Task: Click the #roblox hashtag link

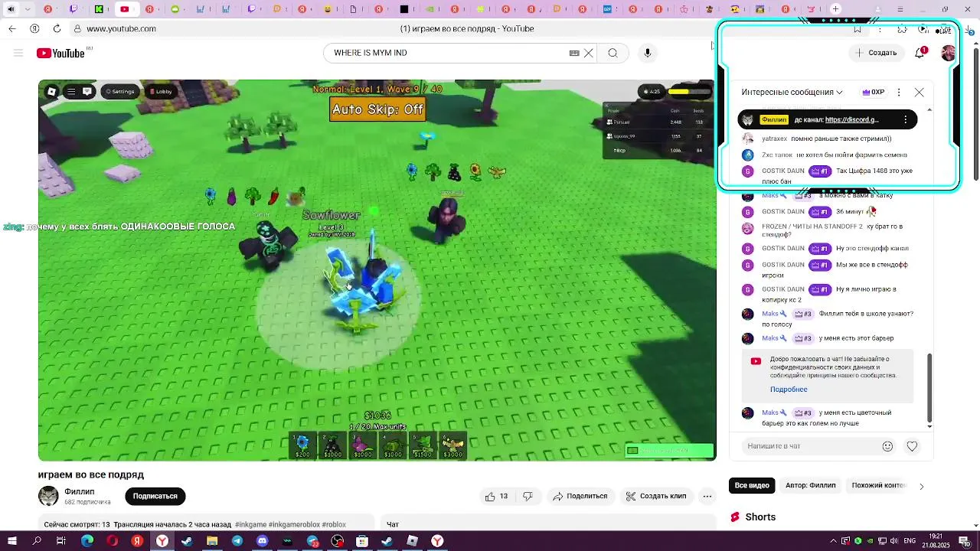Action: tap(334, 524)
